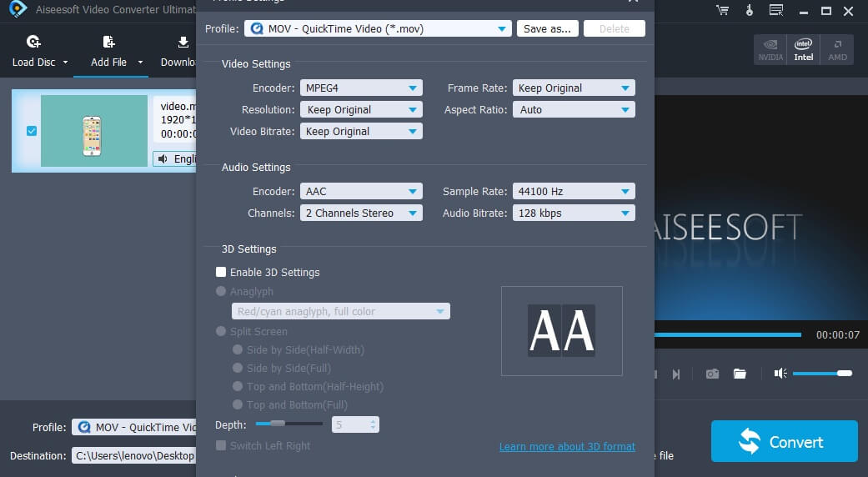The width and height of the screenshot is (868, 477).
Task: Choose Top and Bottom(Full) option
Action: click(x=238, y=404)
